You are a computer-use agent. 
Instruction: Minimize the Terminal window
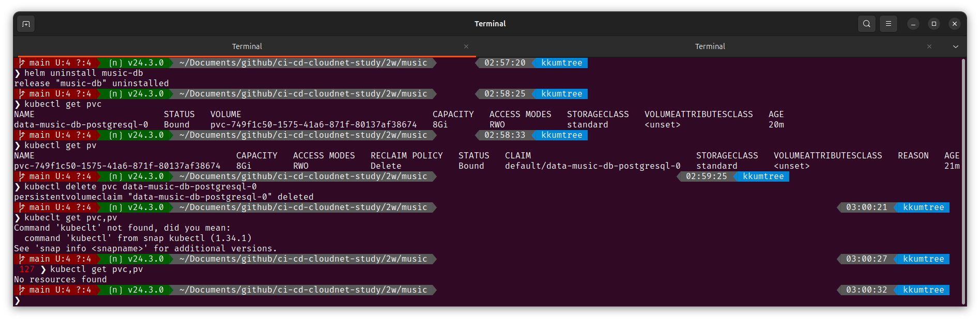[x=913, y=24]
